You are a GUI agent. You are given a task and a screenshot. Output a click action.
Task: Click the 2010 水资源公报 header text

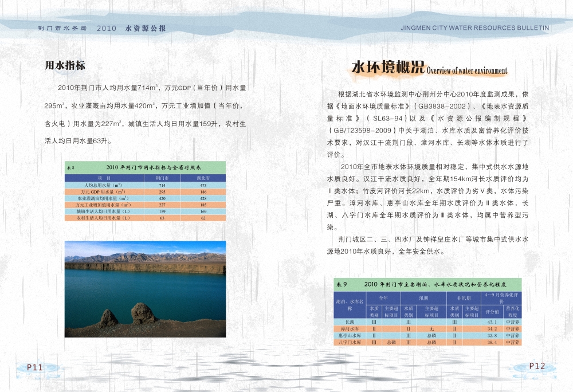click(131, 28)
